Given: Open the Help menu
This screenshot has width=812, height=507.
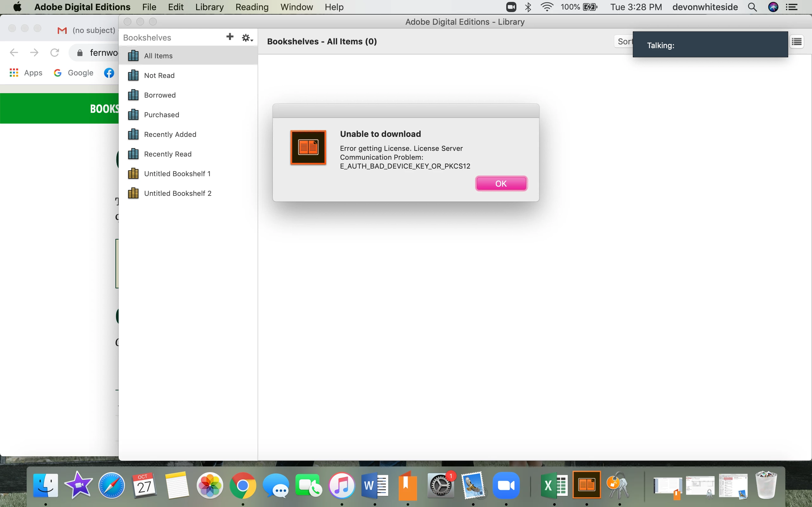Looking at the screenshot, I should pos(334,7).
